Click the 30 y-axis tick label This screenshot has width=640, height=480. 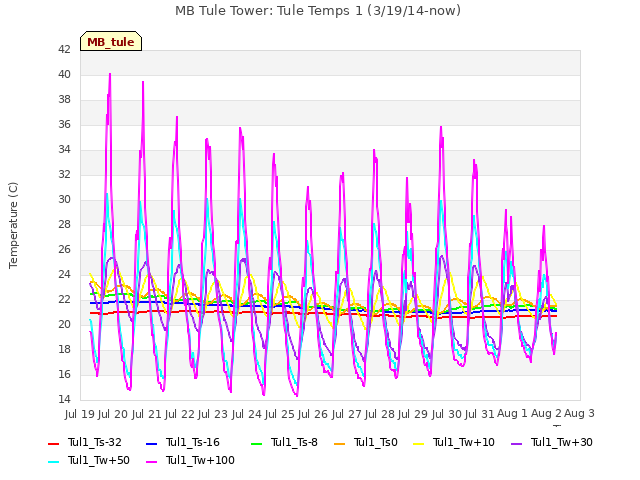[64, 199]
